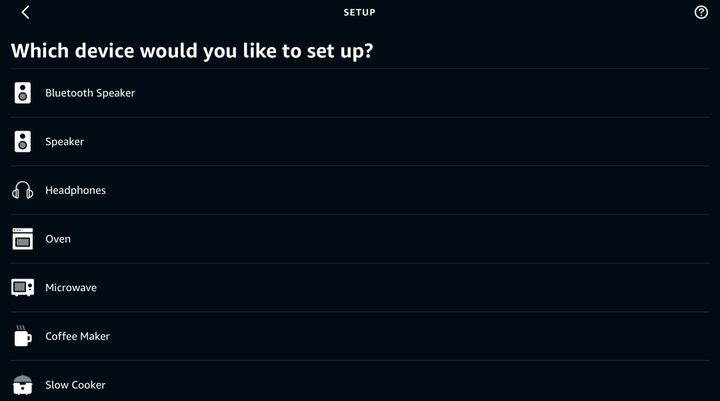Select Slow Cooker text label
Image resolution: width=720 pixels, height=401 pixels.
[75, 385]
